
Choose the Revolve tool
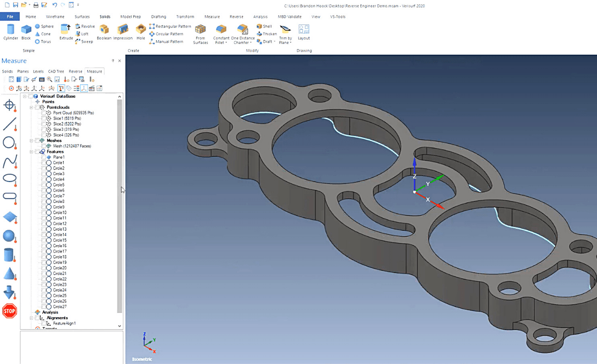click(85, 26)
